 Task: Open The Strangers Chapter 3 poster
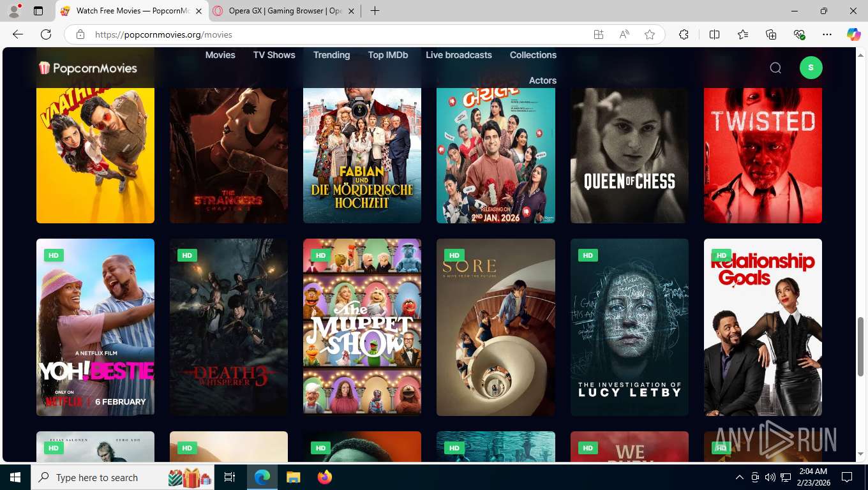point(229,156)
